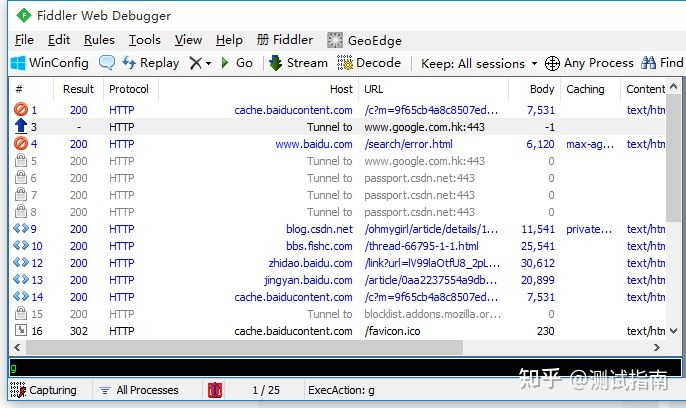Click the lock icon on session 5
Screen dimensions: 686x408
21,160
